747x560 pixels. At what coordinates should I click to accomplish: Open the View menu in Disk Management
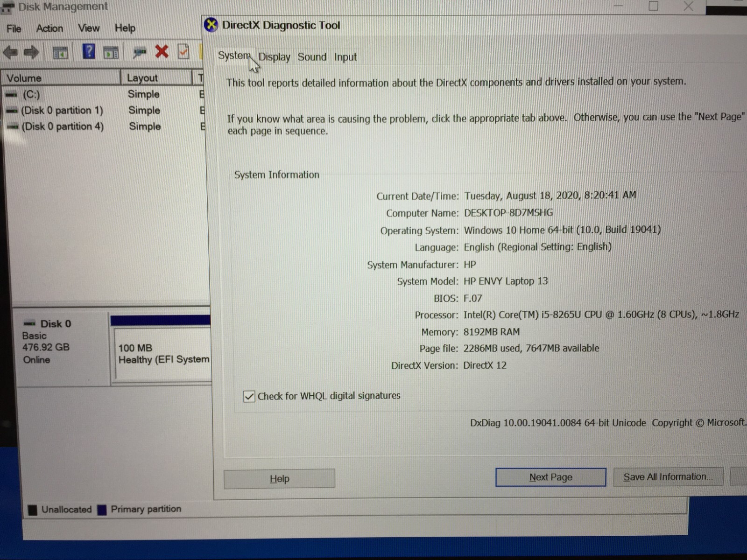(x=89, y=28)
